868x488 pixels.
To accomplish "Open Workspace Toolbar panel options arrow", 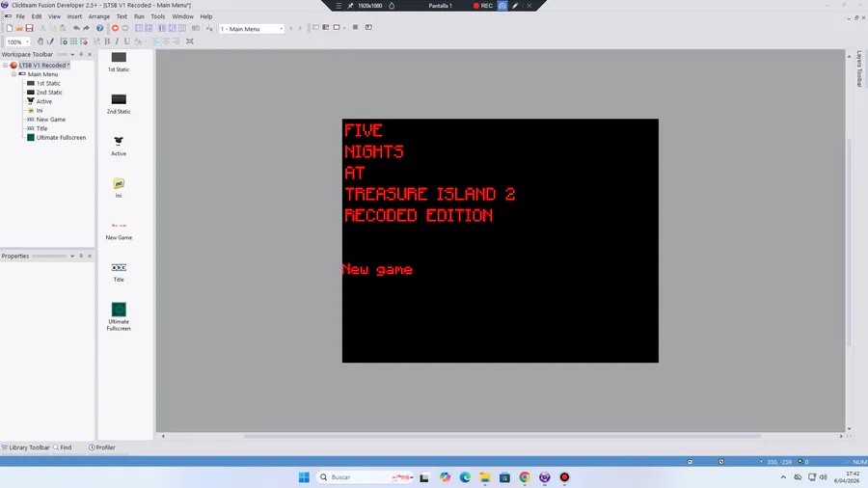I will [72, 55].
